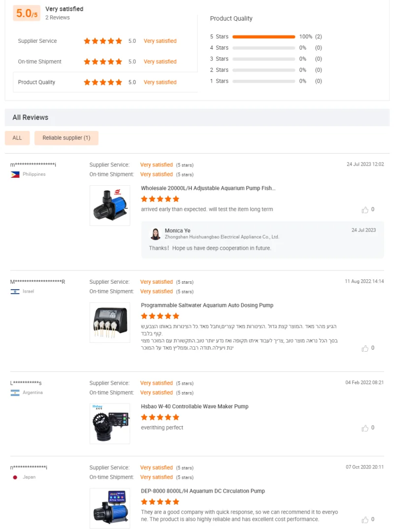Click the Philippines flag icon
Image resolution: width=394 pixels, height=532 pixels.
(x=15, y=174)
